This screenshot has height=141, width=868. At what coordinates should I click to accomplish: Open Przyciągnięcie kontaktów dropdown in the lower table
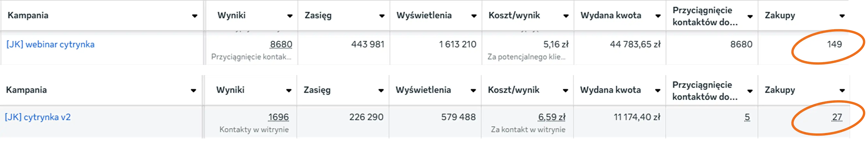click(x=750, y=91)
